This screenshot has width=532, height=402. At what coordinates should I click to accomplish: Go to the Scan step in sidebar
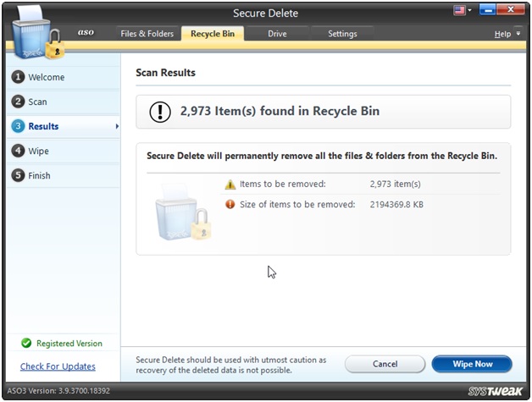[x=37, y=102]
